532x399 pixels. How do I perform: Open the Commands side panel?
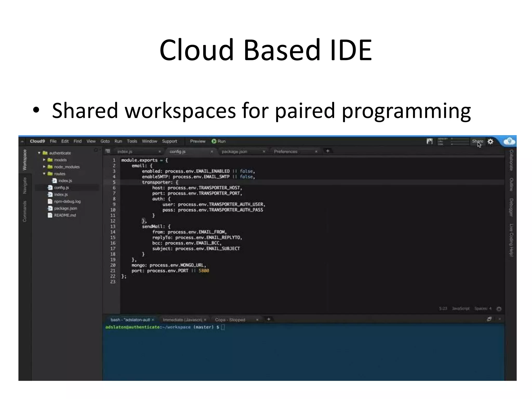click(25, 211)
